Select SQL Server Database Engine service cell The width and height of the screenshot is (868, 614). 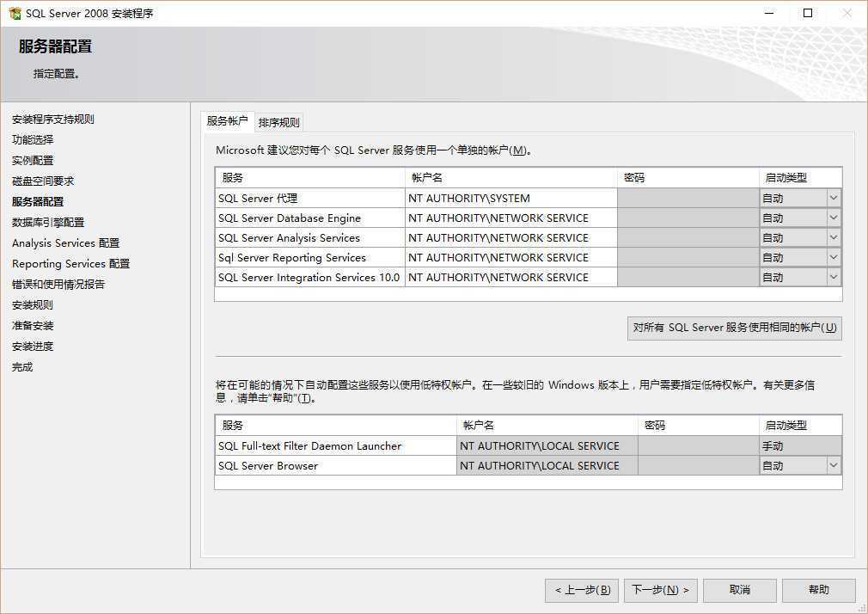[310, 218]
